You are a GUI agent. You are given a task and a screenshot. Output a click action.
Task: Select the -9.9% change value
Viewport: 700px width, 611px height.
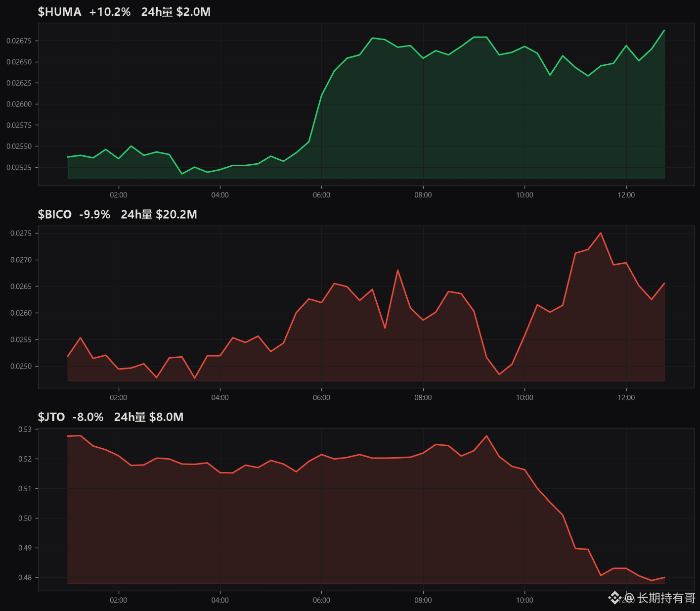click(x=95, y=214)
